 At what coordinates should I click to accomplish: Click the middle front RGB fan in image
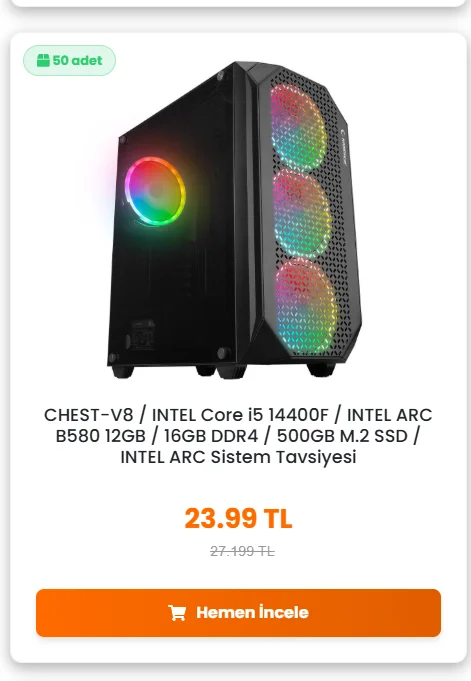click(x=302, y=214)
